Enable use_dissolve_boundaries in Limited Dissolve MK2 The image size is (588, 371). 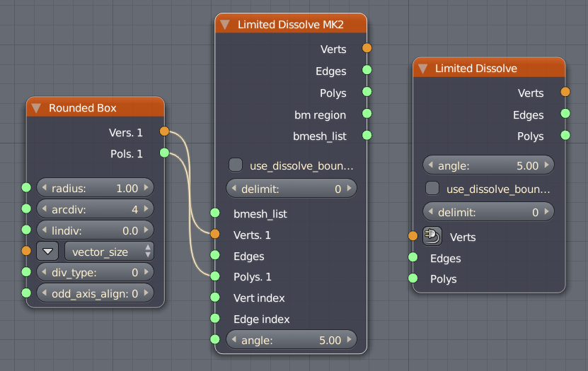(236, 165)
